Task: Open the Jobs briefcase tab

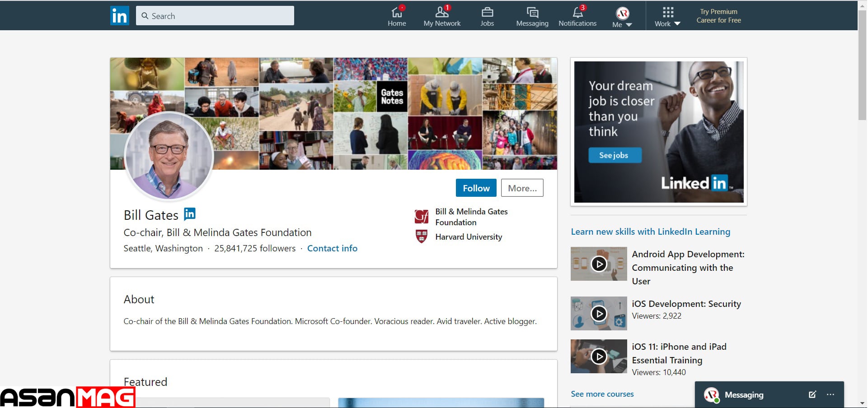Action: tap(487, 16)
